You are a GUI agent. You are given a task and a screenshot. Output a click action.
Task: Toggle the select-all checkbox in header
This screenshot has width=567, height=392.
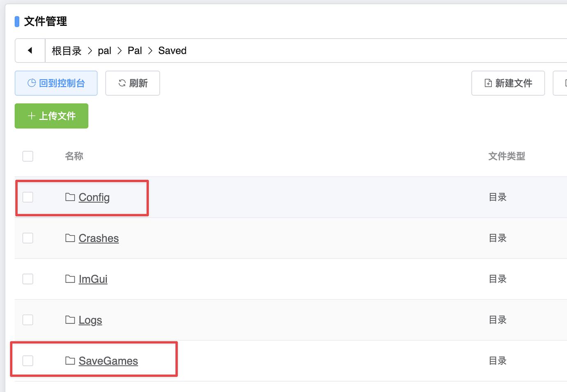[x=28, y=156]
